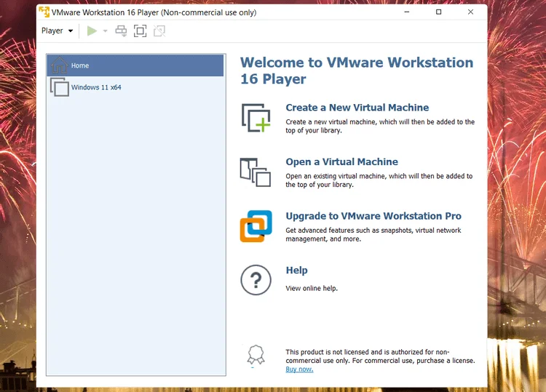
Task: Click the green Power On play button
Action: point(92,31)
